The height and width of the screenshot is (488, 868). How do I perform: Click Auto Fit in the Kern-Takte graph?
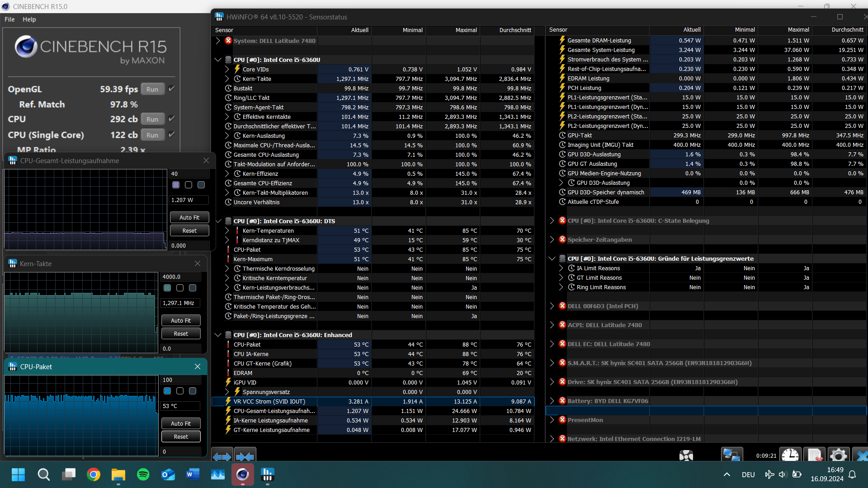point(180,320)
